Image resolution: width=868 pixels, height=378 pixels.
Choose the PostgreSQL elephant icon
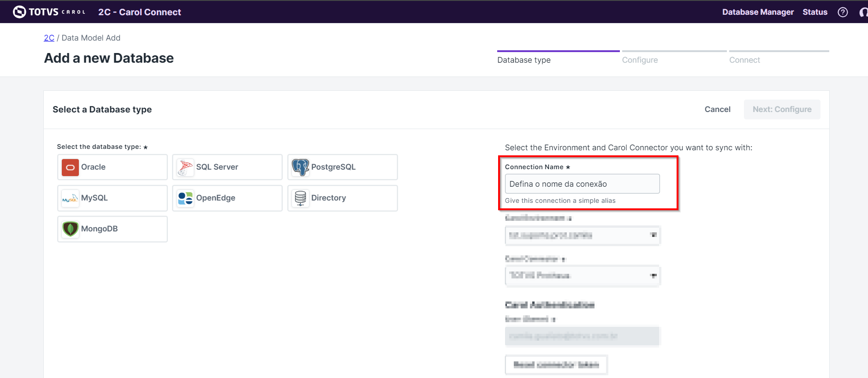(x=300, y=167)
